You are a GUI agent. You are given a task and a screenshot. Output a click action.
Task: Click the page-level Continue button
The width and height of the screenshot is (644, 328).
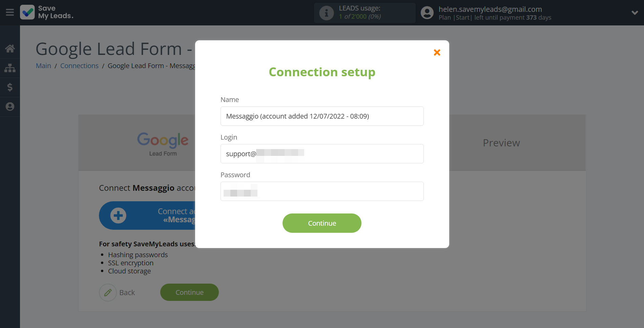tap(189, 292)
